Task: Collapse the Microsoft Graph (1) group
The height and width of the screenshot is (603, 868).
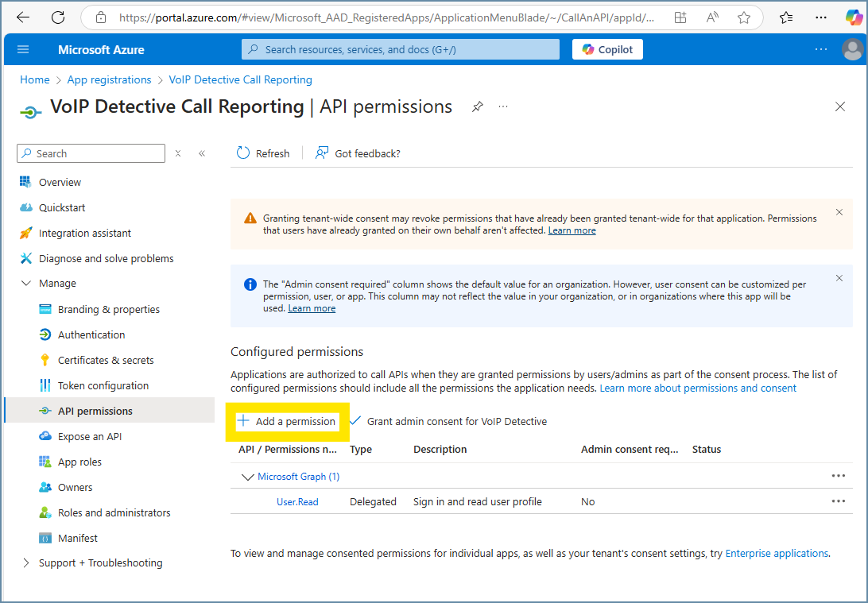Action: tap(247, 477)
